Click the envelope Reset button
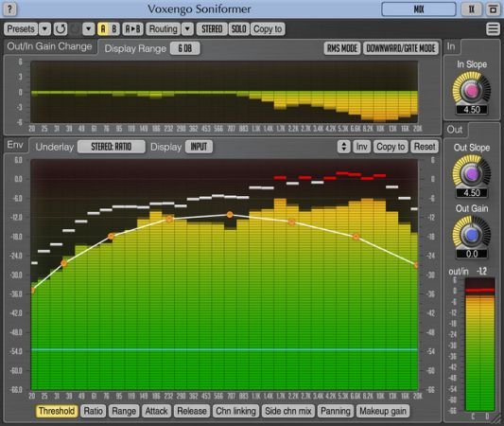Screen dimensions: 504x426 coord(425,147)
